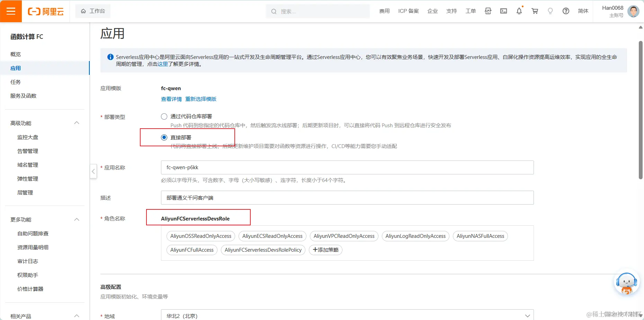Click the AliyunNASFullAccess policy tag

tap(481, 236)
